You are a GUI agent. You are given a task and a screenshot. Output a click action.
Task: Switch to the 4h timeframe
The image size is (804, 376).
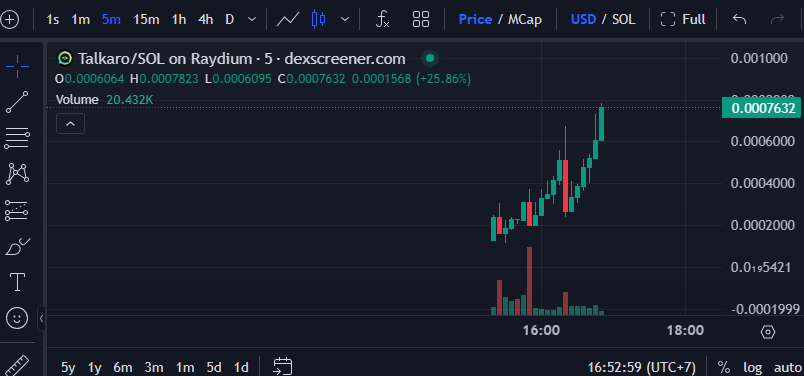click(206, 20)
